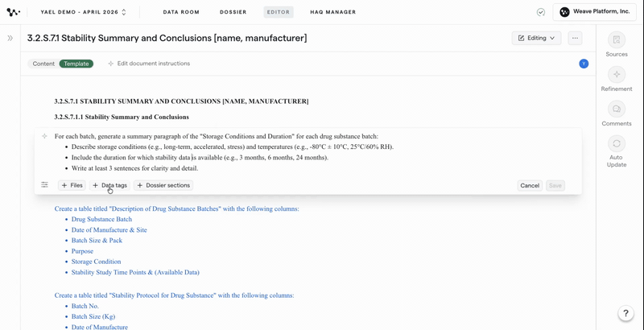Click the instruction text "For each batch, generate a summary"
This screenshot has width=644, height=330.
point(217,136)
